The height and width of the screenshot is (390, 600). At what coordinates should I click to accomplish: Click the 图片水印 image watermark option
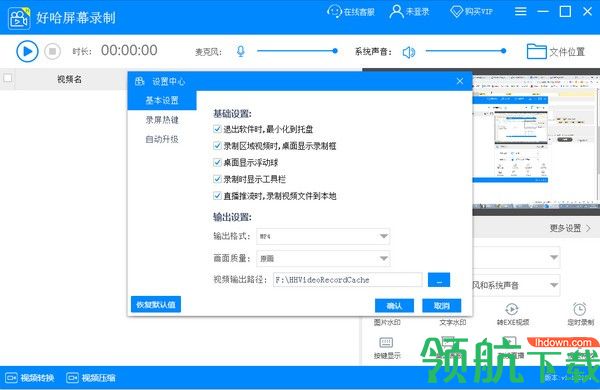tap(387, 322)
